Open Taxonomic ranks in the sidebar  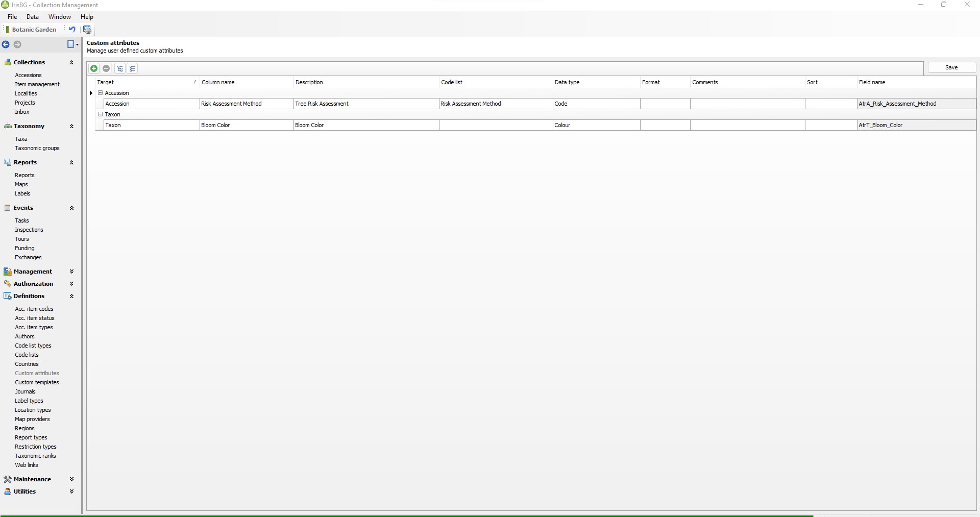[35, 456]
